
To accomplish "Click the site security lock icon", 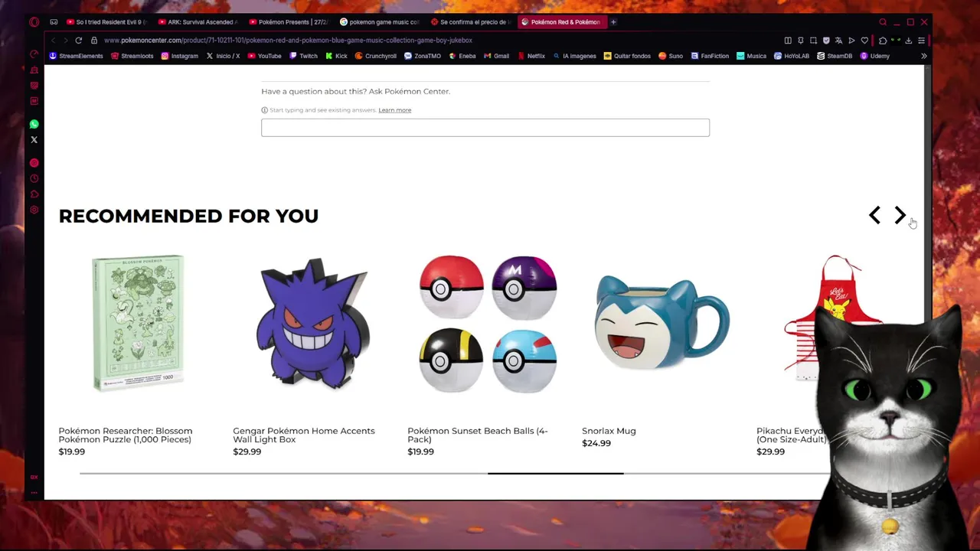I will coord(94,41).
